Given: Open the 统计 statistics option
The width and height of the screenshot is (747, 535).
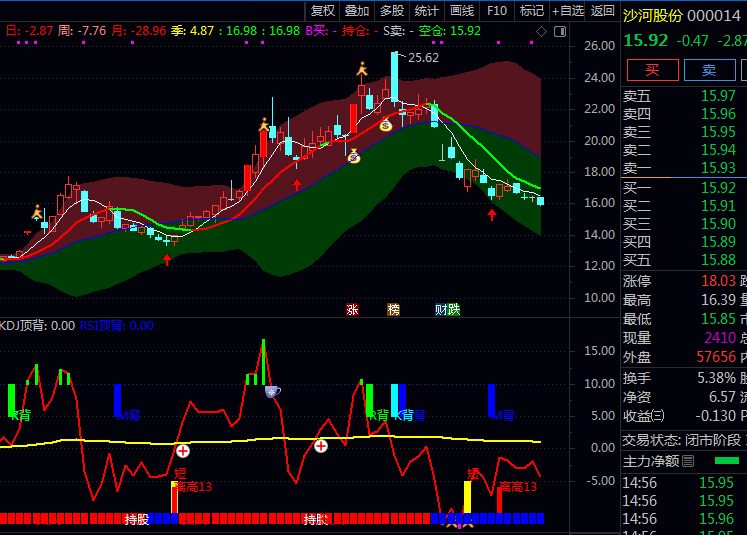Looking at the screenshot, I should [x=426, y=10].
